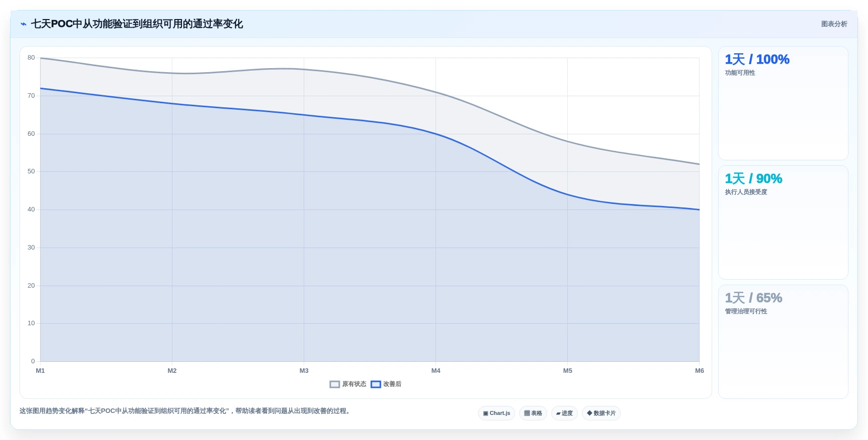Toggle visibility using 原有状态 legend label
The image size is (868, 440).
(x=354, y=384)
